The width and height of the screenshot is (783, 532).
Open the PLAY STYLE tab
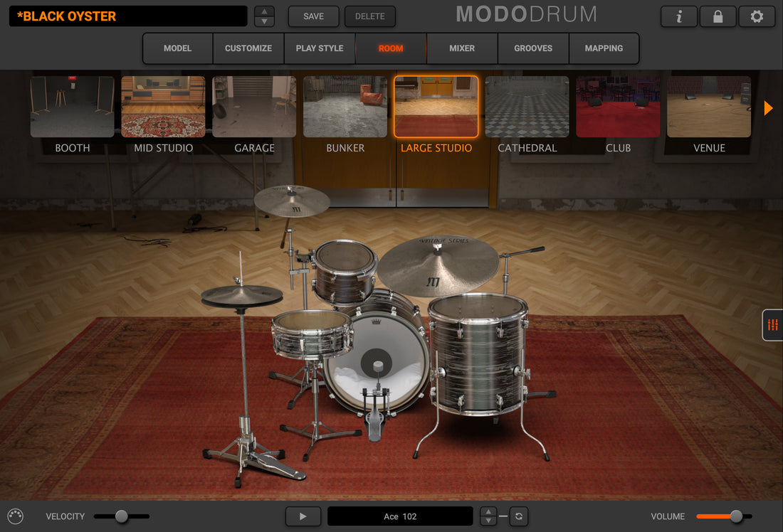[320, 48]
